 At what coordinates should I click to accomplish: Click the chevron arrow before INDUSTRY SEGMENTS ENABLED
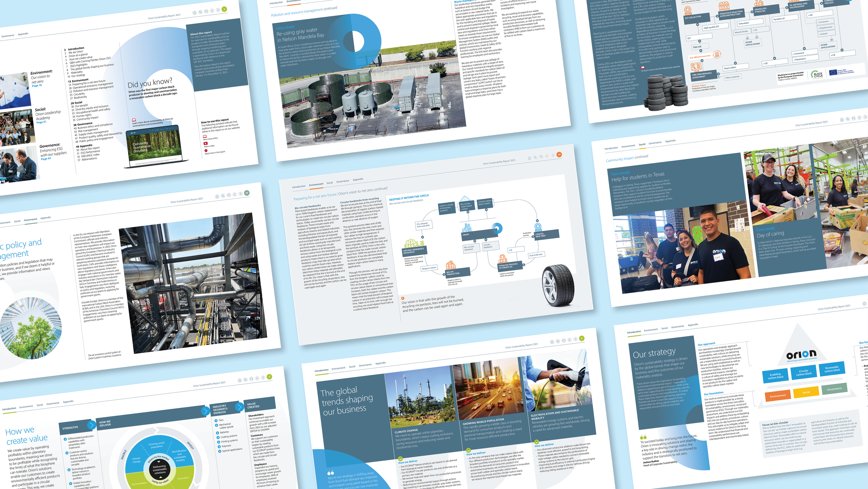click(205, 411)
